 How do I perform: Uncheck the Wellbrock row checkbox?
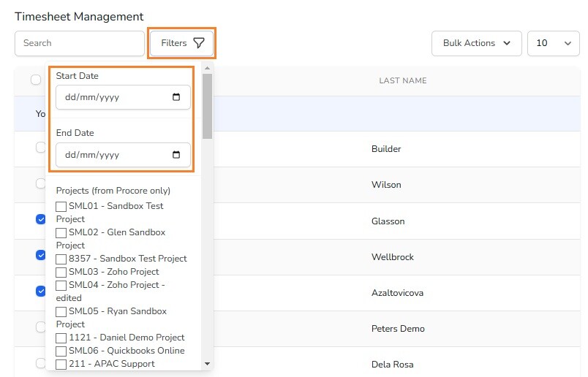40,255
